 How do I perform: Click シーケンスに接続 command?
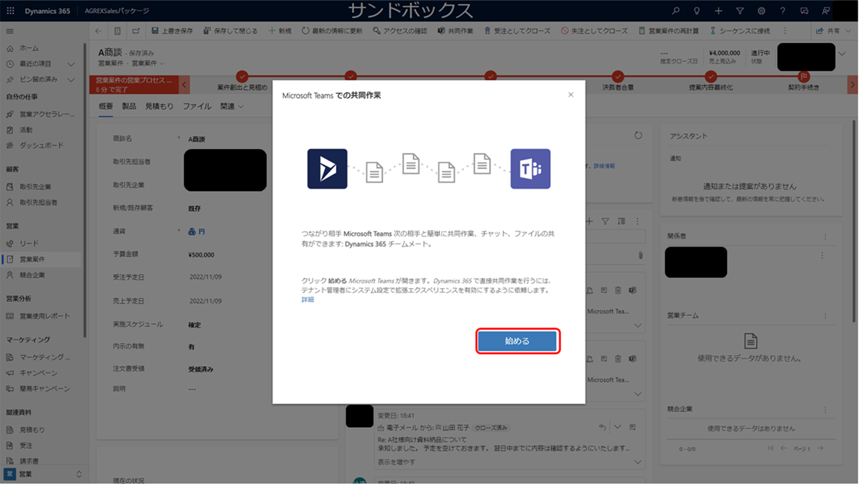(740, 31)
